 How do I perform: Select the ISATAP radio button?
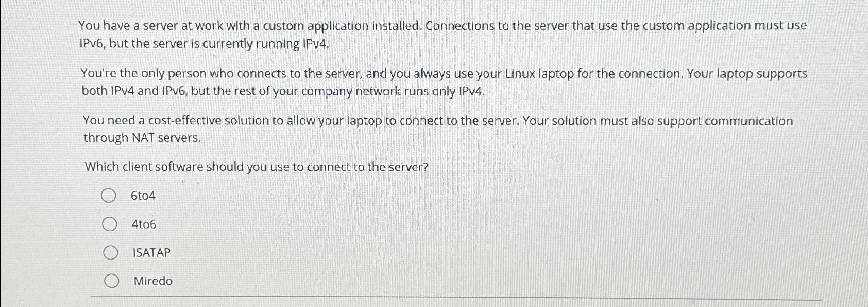click(x=110, y=253)
